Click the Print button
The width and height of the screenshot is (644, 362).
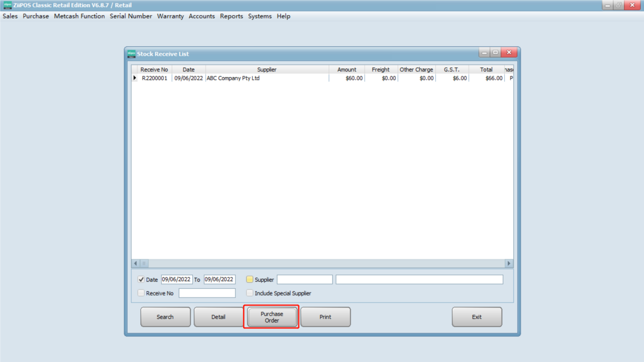325,317
